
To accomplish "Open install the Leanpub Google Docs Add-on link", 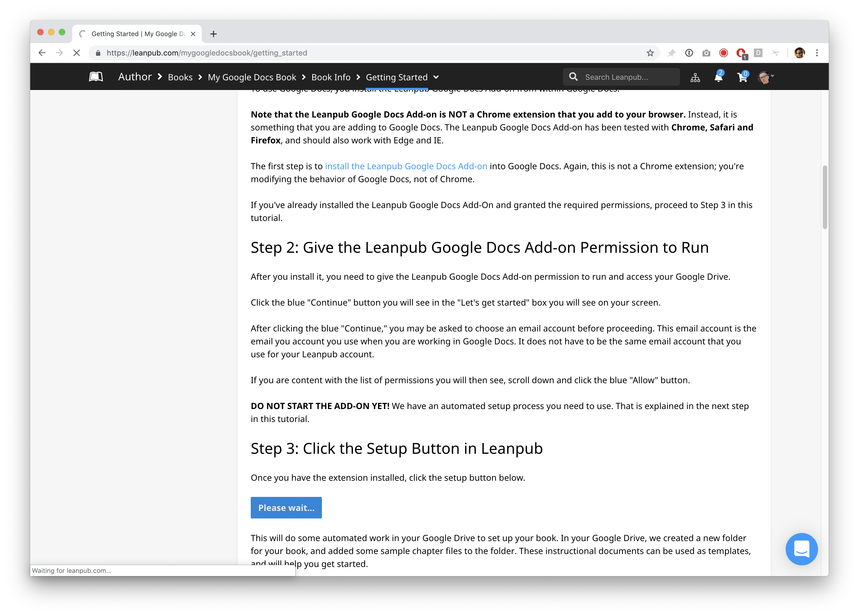I will point(406,166).
